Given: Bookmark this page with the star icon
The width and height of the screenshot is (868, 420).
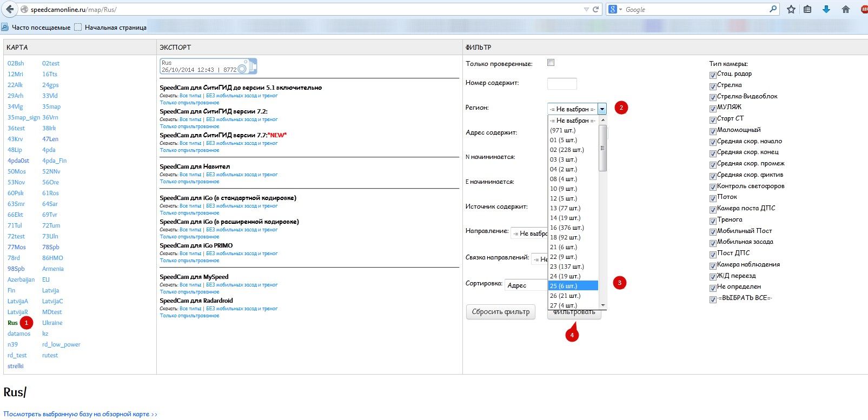Looking at the screenshot, I should click(x=791, y=9).
